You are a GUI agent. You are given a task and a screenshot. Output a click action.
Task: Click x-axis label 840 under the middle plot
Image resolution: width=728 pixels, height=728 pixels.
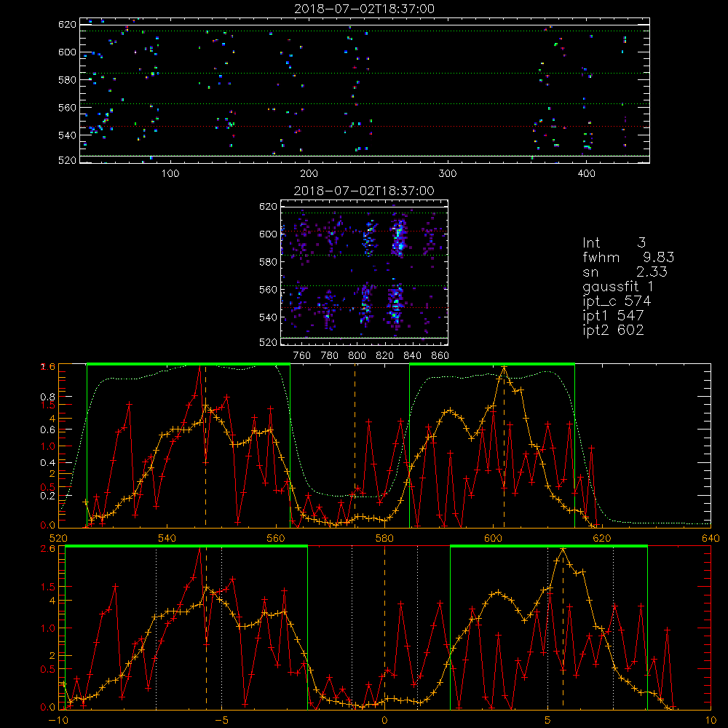(412, 356)
